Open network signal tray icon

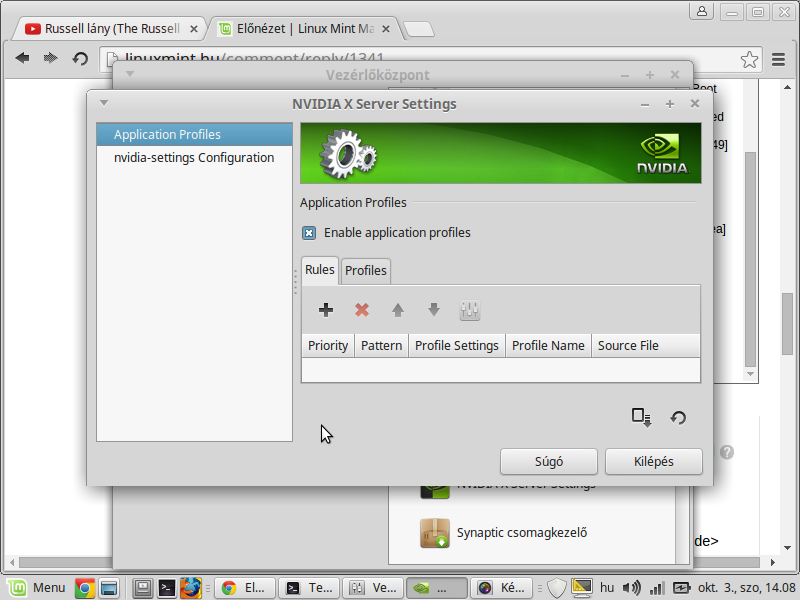(x=656, y=588)
